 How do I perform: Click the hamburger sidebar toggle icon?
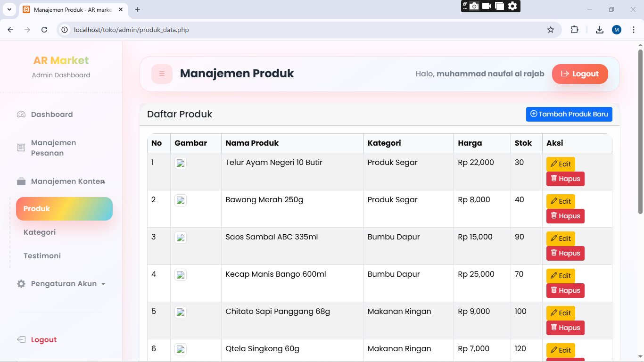162,74
